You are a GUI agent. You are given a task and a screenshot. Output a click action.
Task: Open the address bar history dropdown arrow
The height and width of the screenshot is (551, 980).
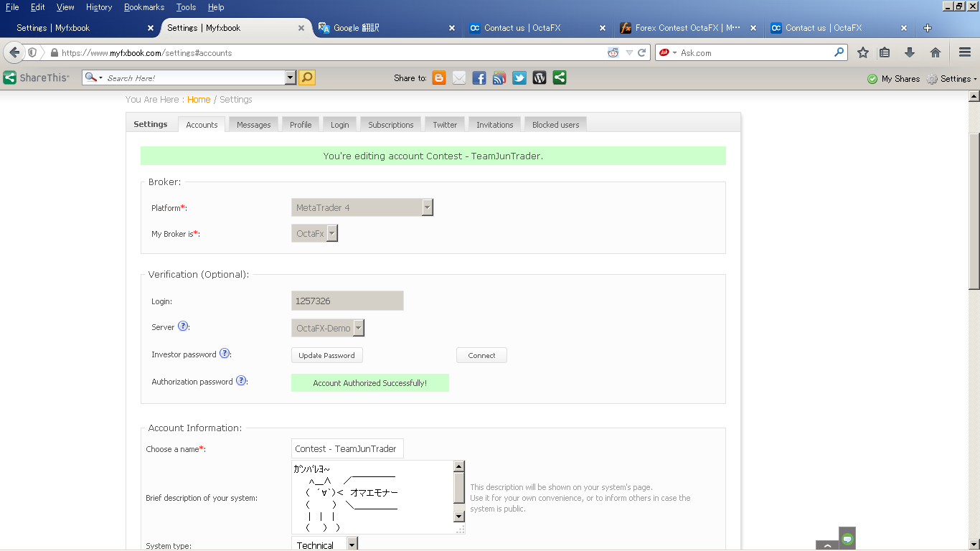pyautogui.click(x=629, y=52)
